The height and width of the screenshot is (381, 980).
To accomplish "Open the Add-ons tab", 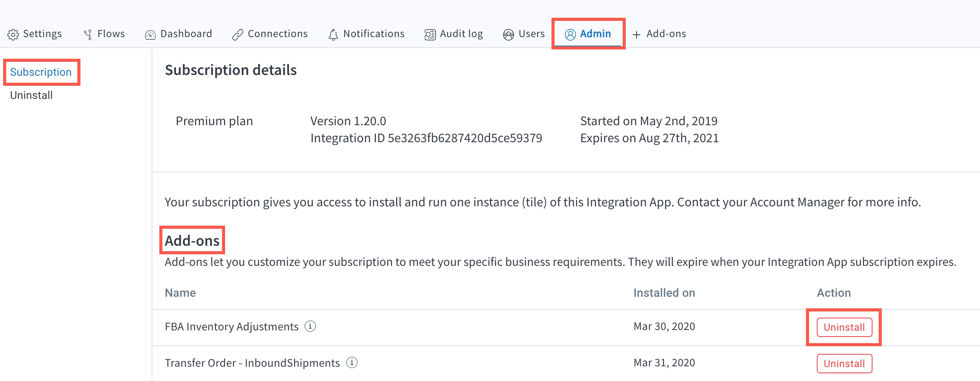I will 659,34.
